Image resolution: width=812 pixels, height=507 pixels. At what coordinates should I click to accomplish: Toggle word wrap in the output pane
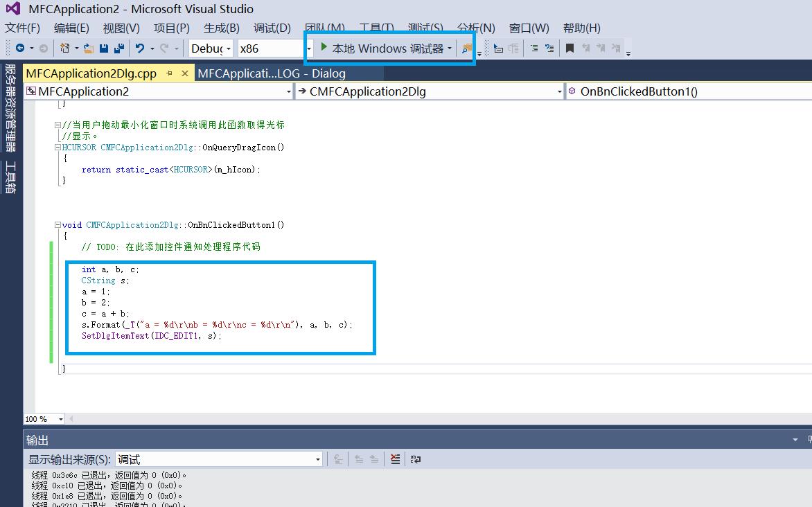click(x=415, y=459)
